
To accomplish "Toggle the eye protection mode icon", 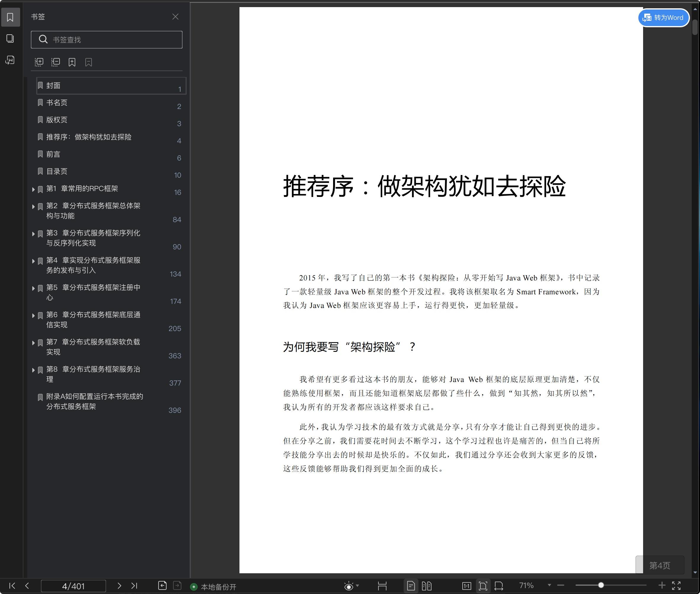I will [x=349, y=586].
